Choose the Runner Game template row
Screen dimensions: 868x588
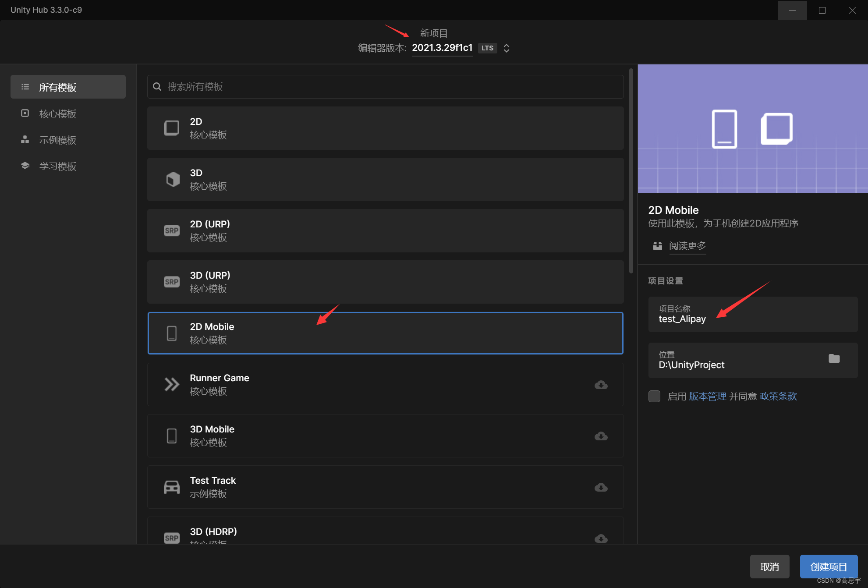pyautogui.click(x=385, y=384)
